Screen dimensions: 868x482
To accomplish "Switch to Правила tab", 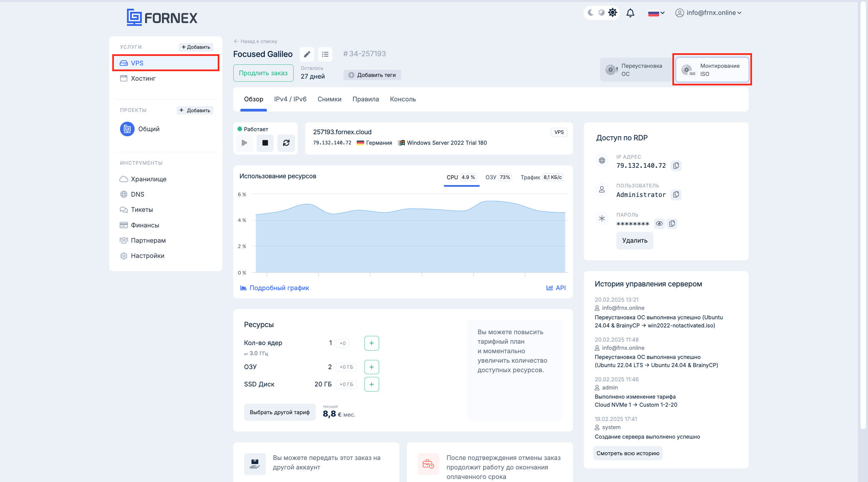I will tap(366, 99).
